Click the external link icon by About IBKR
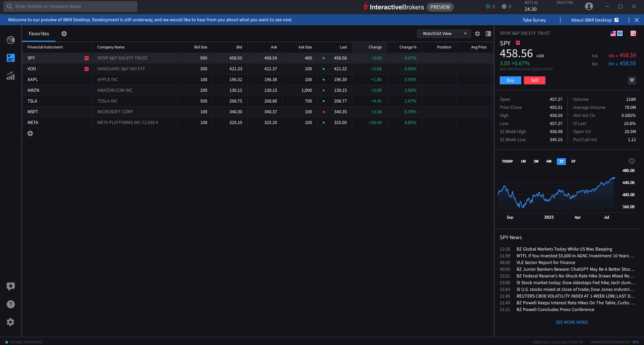Viewport: 644px width, 345px height. (x=616, y=20)
